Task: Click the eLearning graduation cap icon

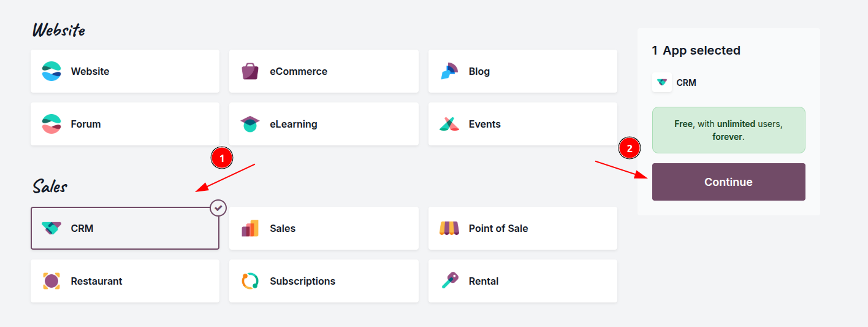Action: (x=250, y=124)
